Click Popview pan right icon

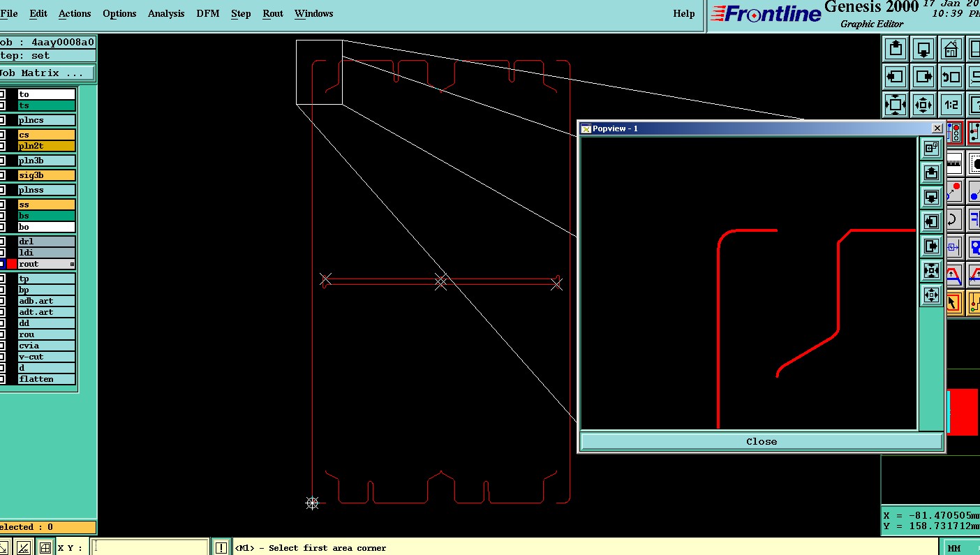point(931,246)
